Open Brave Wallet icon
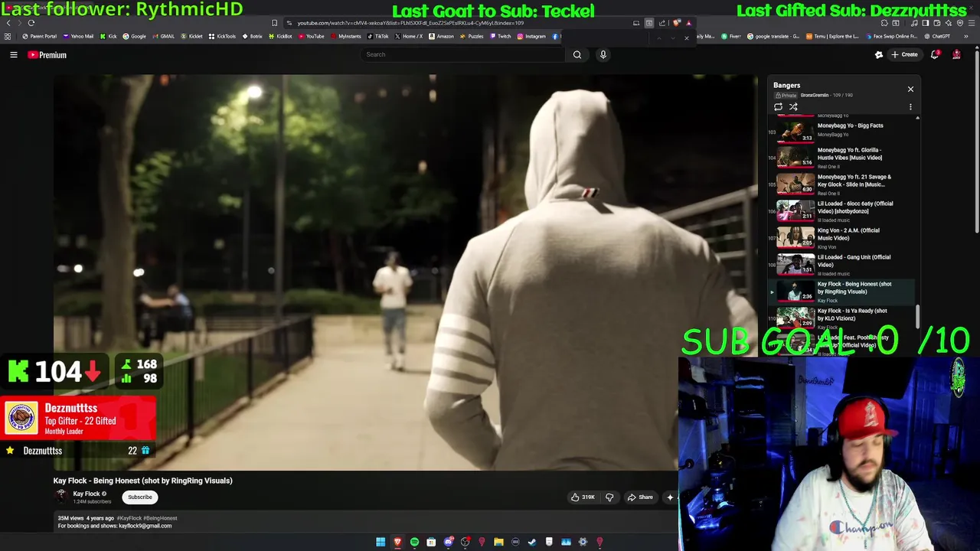980x551 pixels. (937, 23)
